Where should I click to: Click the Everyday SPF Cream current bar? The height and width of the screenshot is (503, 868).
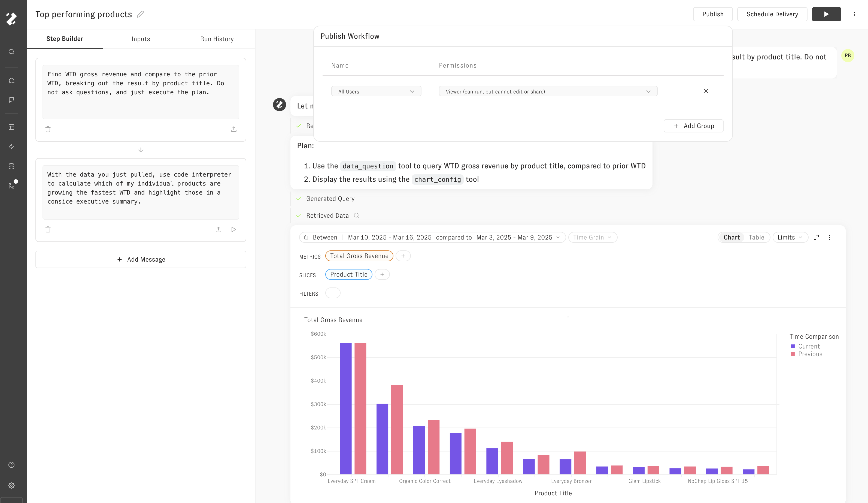345,409
